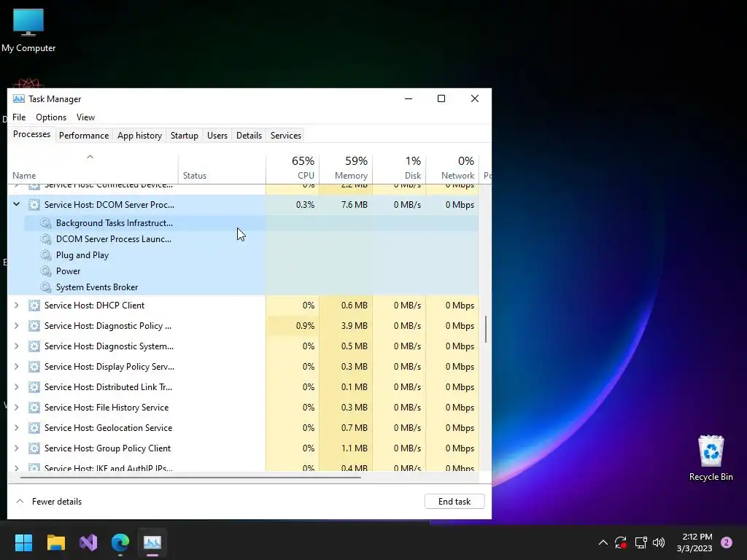Open the notification center badge
The width and height of the screenshot is (747, 560).
click(x=727, y=542)
